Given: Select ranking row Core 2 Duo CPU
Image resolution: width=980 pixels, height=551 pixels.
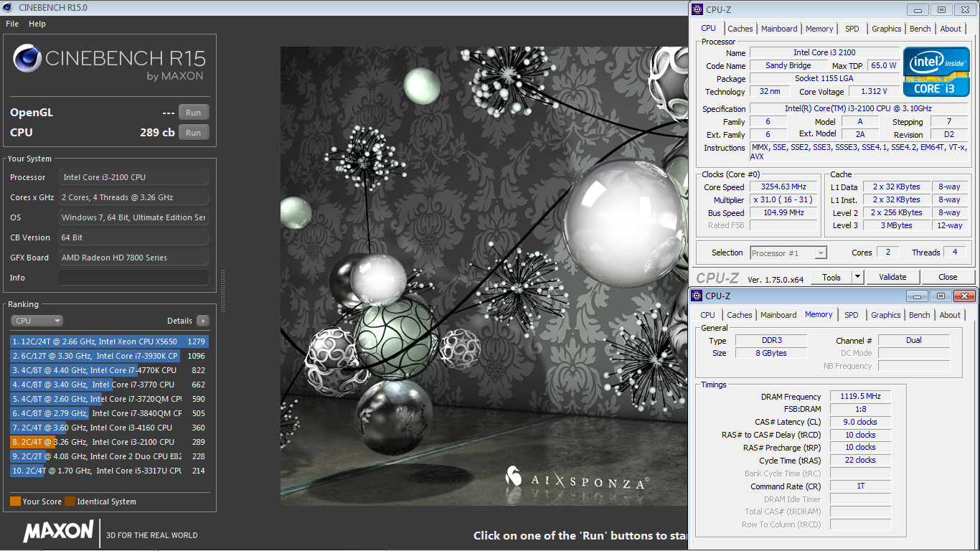Looking at the screenshot, I should coord(108,456).
